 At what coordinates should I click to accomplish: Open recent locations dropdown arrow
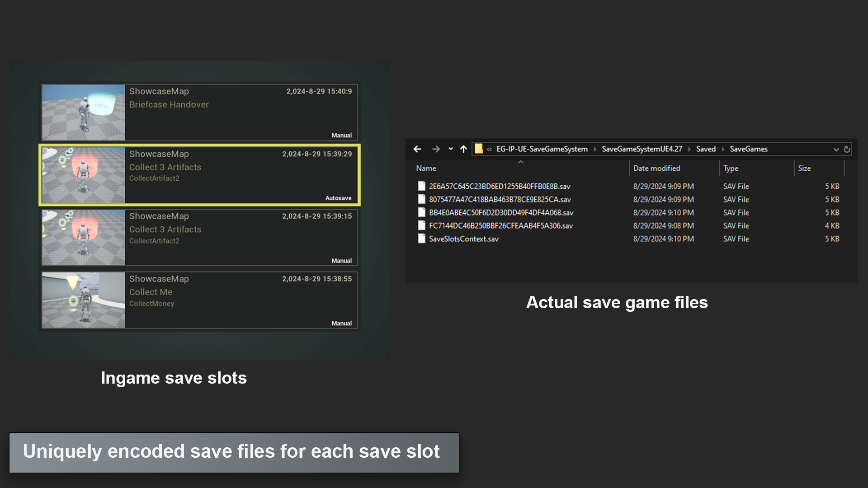coord(450,149)
